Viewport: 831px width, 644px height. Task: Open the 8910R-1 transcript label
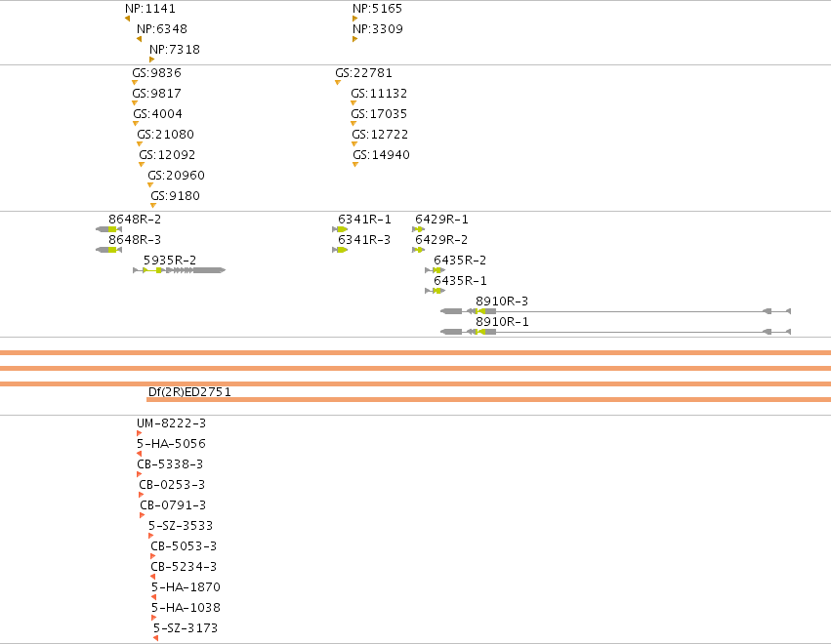[x=502, y=322]
